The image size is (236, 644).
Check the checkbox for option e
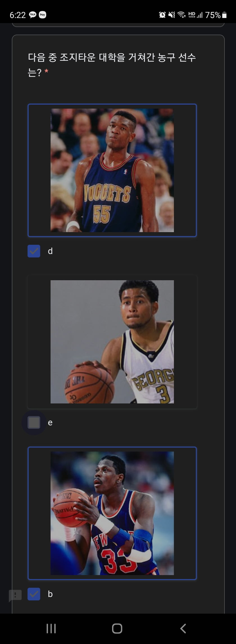pos(34,423)
